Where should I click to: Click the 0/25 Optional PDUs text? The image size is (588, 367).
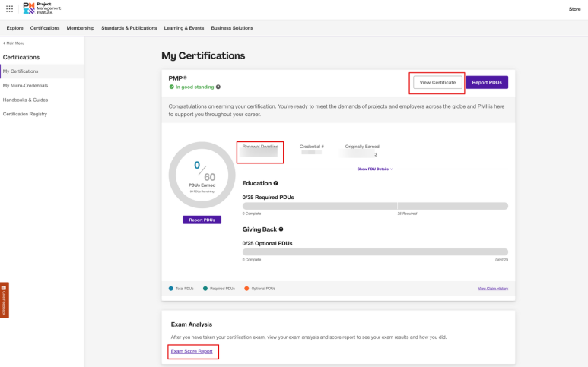[x=267, y=243]
